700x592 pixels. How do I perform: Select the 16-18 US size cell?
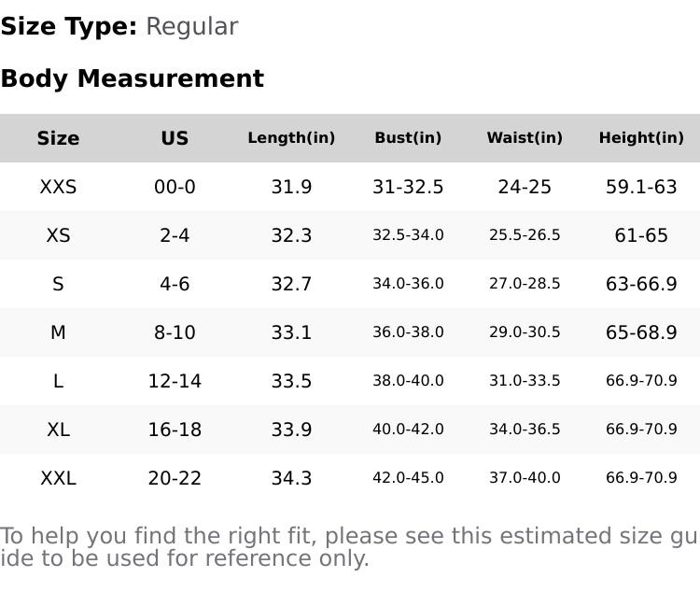(x=175, y=430)
